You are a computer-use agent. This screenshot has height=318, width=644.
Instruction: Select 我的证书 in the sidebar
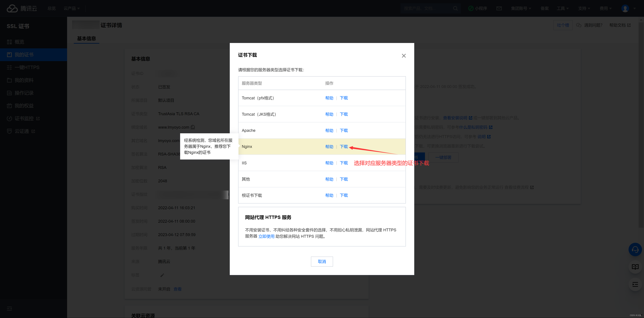[34, 55]
